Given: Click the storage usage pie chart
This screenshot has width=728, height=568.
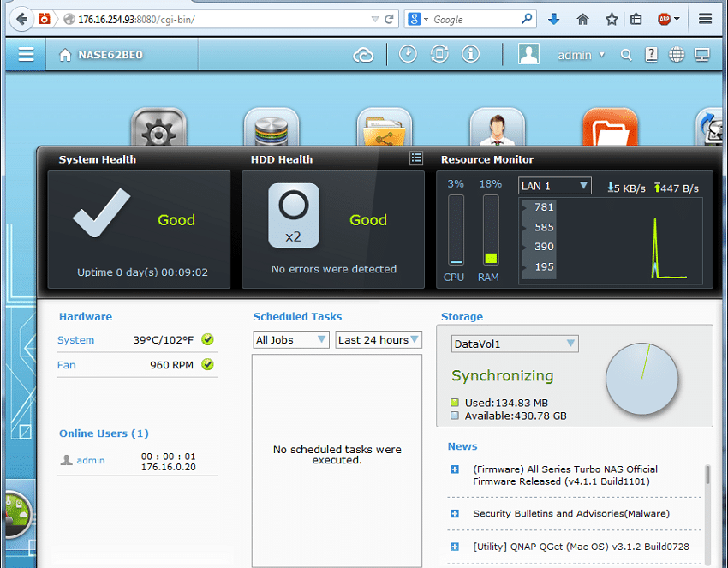Looking at the screenshot, I should point(642,379).
